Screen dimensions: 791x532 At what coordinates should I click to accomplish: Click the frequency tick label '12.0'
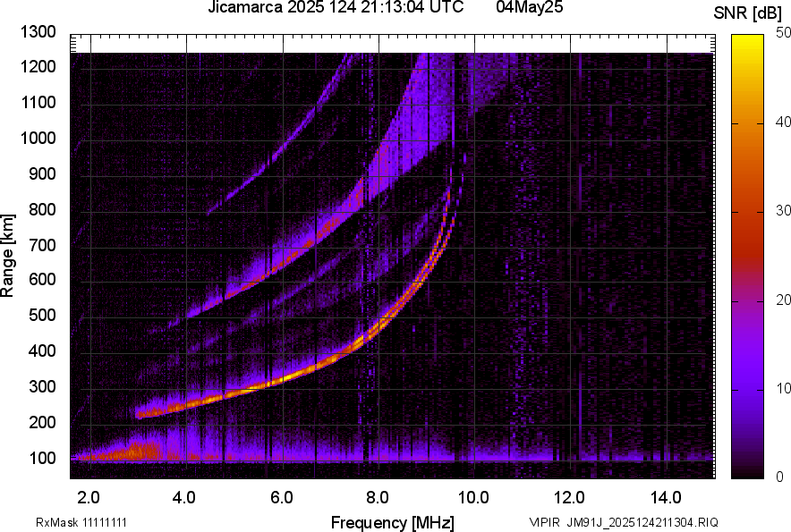(x=570, y=498)
